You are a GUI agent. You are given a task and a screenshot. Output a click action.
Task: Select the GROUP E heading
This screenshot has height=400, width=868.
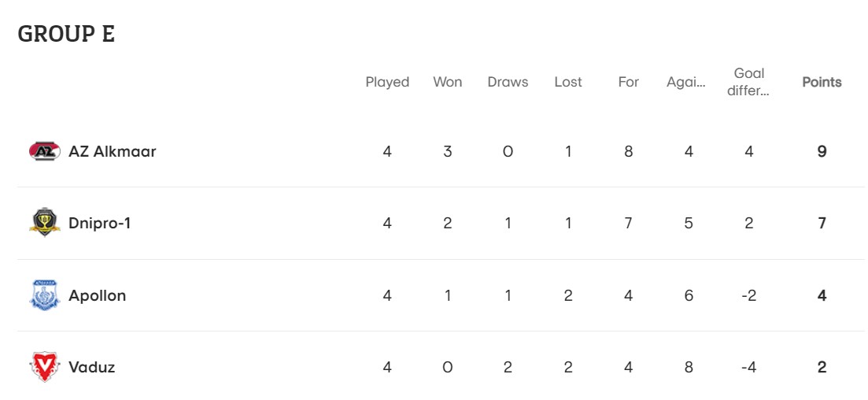coord(66,34)
